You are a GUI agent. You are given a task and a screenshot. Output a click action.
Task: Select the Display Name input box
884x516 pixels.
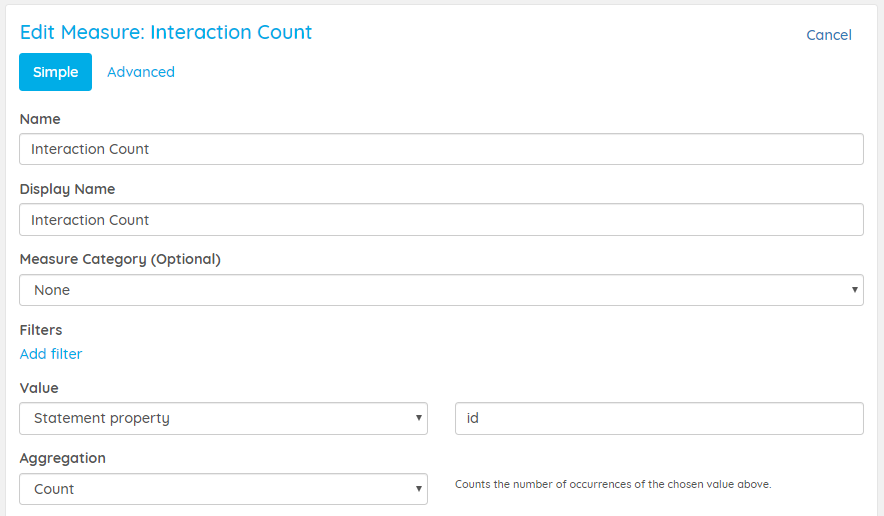point(441,219)
